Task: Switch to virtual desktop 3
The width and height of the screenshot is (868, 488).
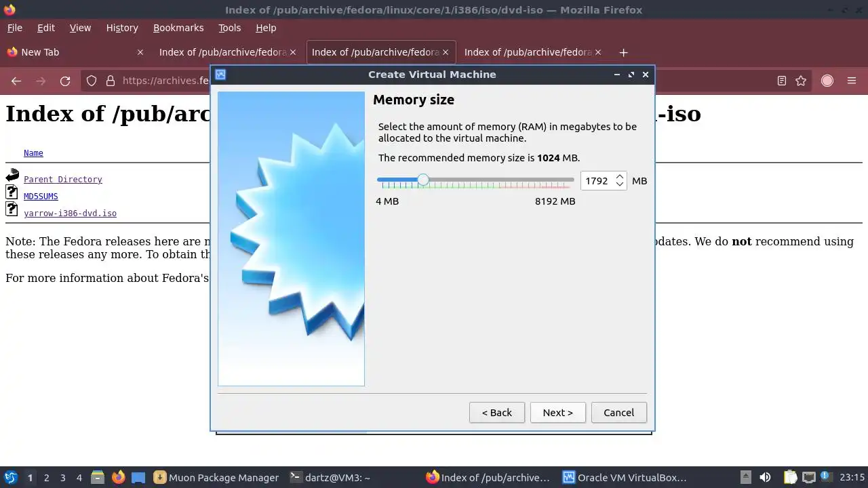Action: point(62,478)
